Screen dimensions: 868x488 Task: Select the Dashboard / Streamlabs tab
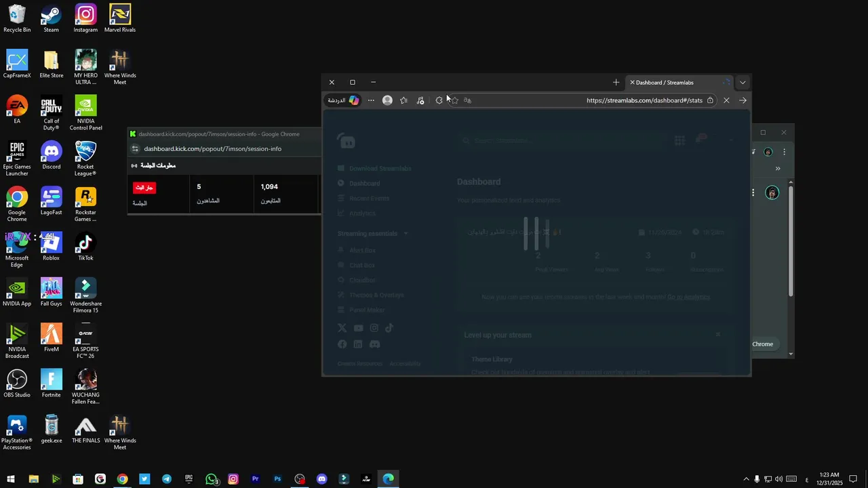pos(679,82)
